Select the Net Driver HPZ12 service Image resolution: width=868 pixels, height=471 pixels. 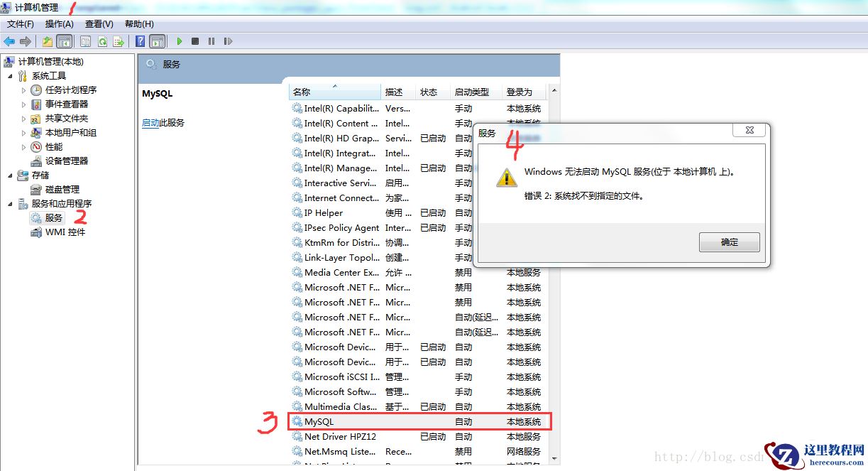[419, 437]
